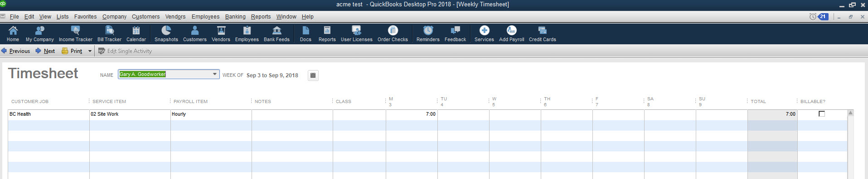Open Feedback icon
Viewport: 868px width, 179px height.
coord(456,34)
